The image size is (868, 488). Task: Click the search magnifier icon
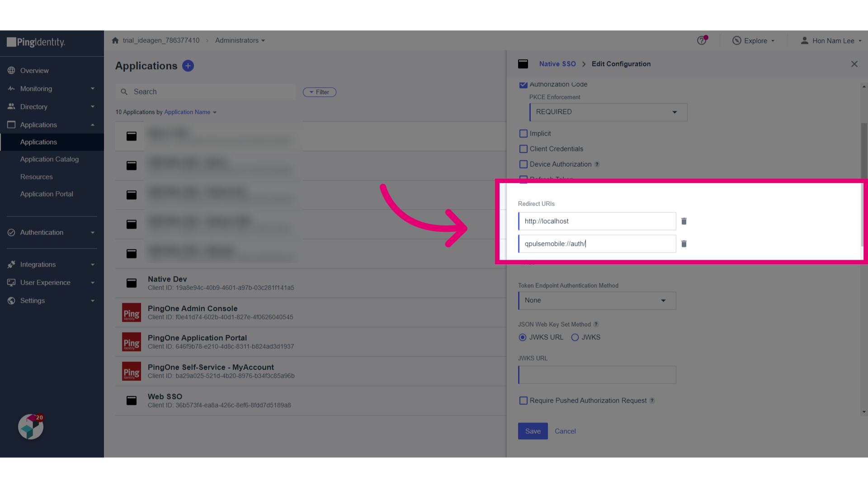[124, 92]
